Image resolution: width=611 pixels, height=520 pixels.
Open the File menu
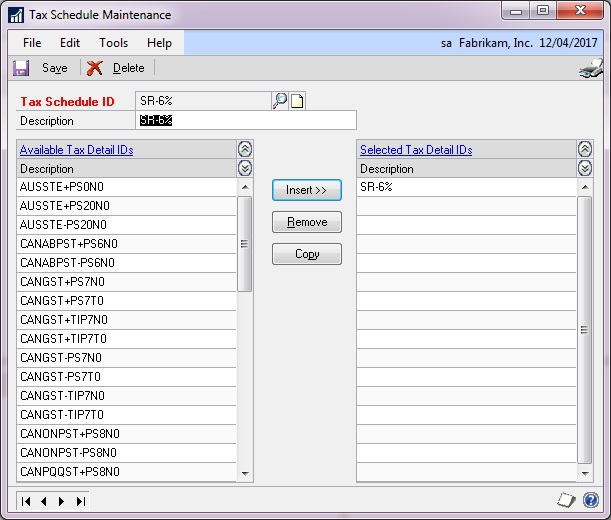pyautogui.click(x=32, y=43)
